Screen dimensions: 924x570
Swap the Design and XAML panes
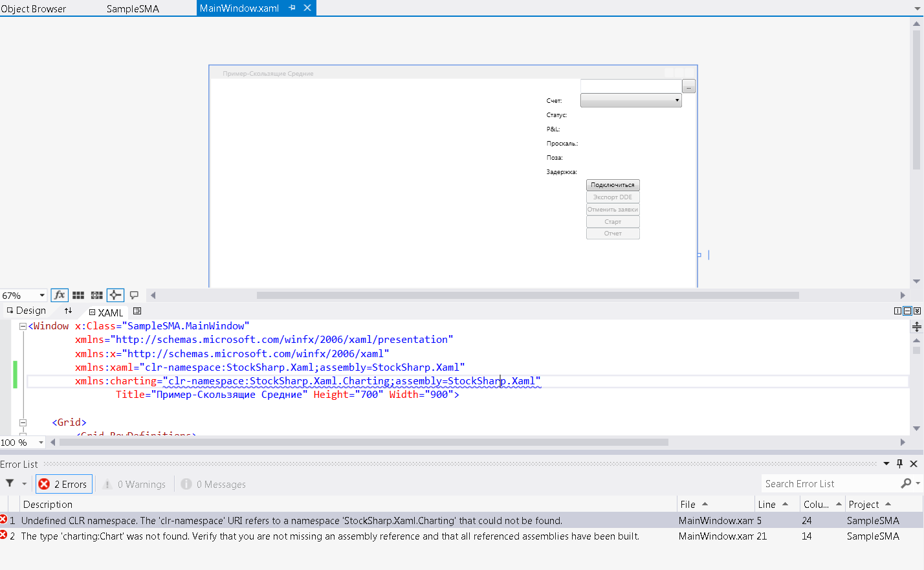68,311
